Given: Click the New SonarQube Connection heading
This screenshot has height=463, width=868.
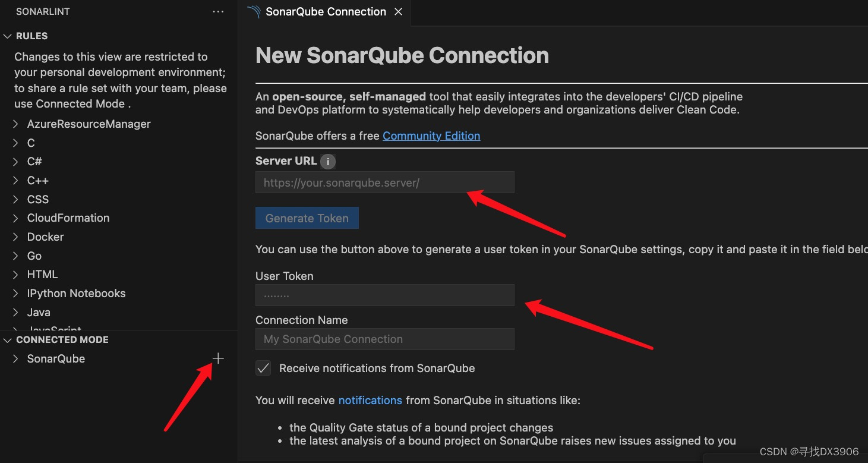Looking at the screenshot, I should [x=402, y=55].
